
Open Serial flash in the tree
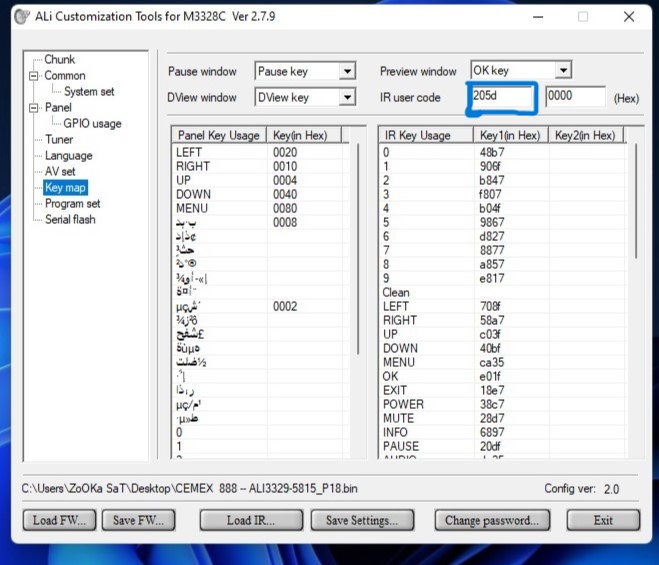pyautogui.click(x=70, y=219)
